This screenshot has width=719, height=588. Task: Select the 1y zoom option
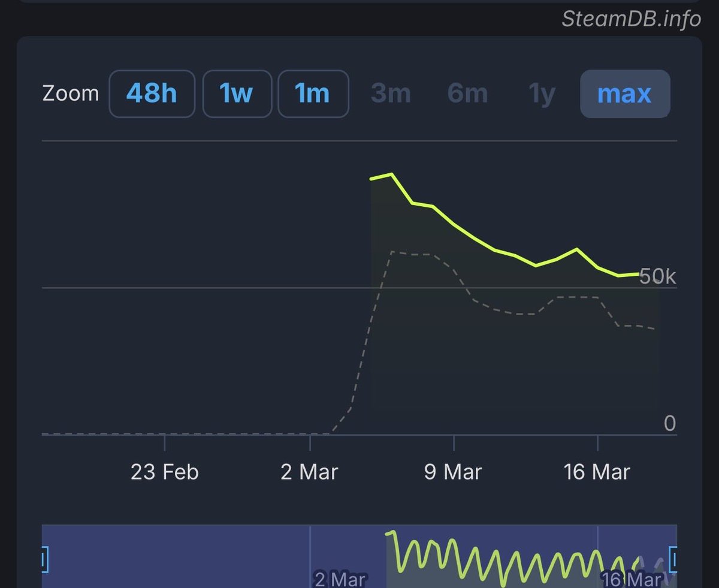coord(542,94)
